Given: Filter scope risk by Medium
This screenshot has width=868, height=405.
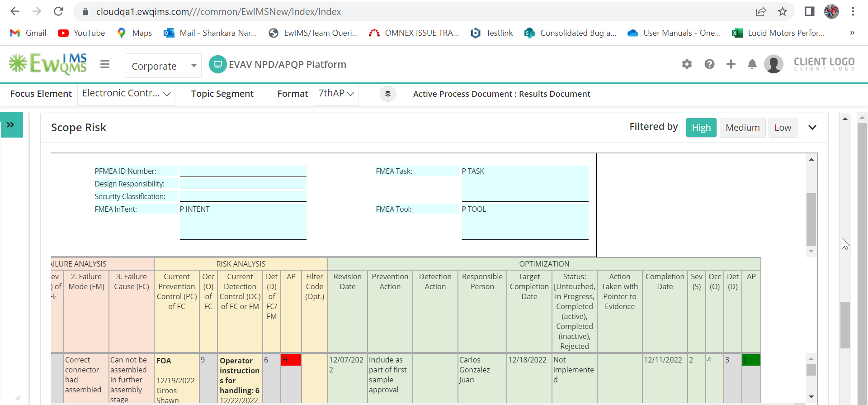Looking at the screenshot, I should click(743, 128).
